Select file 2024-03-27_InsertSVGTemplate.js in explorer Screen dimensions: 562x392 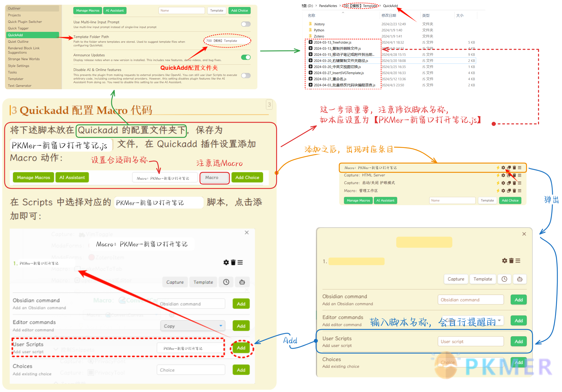[x=339, y=73]
